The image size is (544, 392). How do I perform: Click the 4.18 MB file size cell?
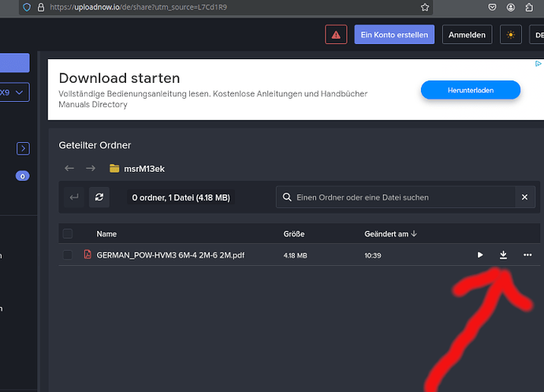295,256
